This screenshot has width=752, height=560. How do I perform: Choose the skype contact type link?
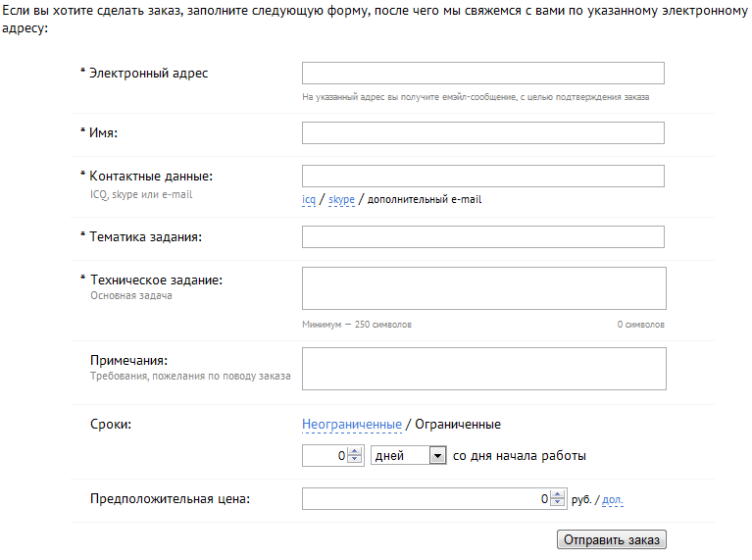point(341,200)
